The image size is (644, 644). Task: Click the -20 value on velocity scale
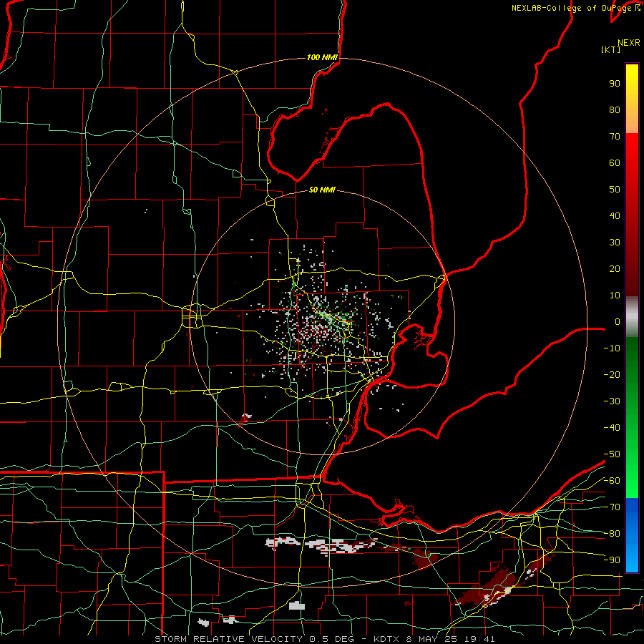point(612,374)
